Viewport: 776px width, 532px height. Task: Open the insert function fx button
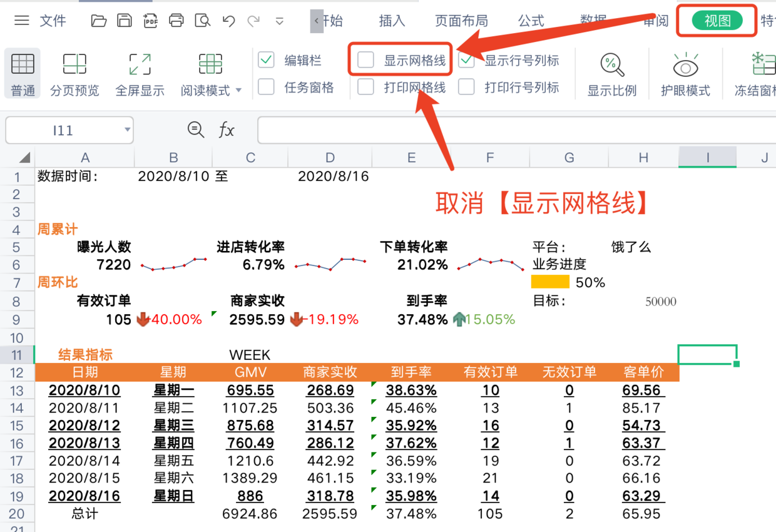point(226,130)
